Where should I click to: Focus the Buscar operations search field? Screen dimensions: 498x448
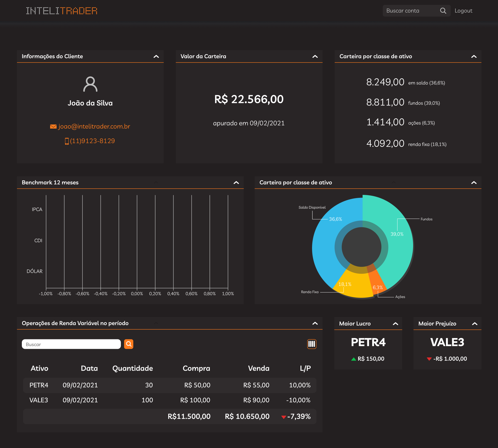(71, 344)
